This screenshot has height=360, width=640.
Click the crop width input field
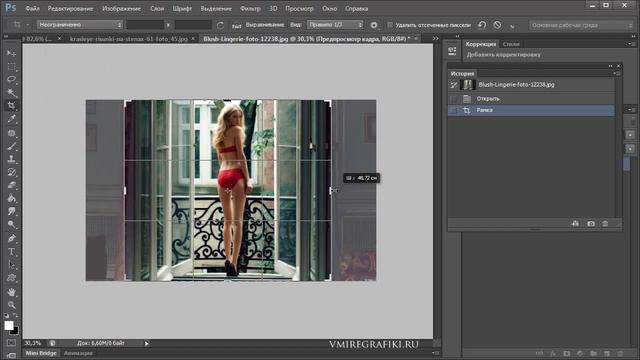coord(145,25)
